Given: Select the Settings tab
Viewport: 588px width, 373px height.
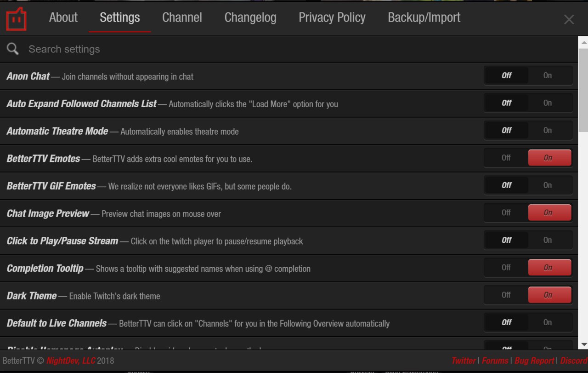Looking at the screenshot, I should [x=120, y=18].
